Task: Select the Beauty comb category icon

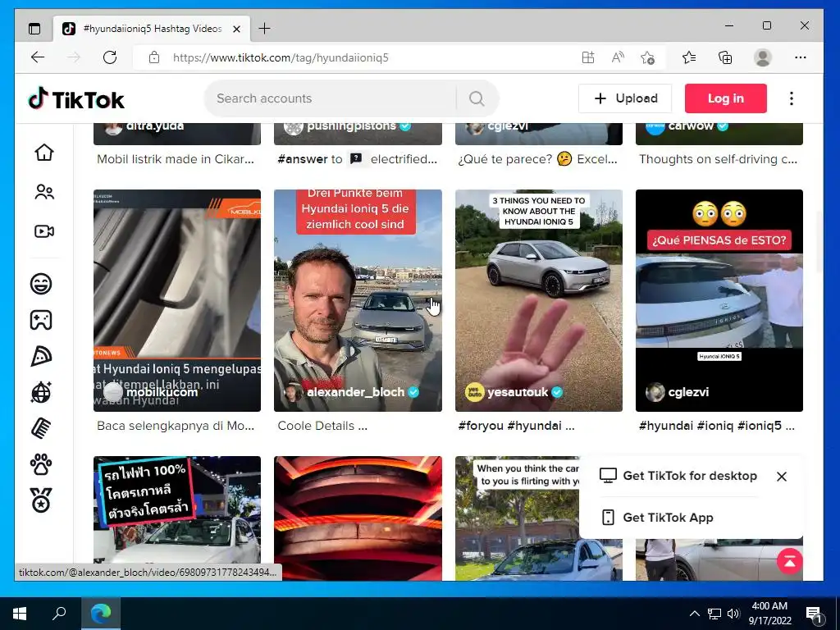Action: pos(41,428)
